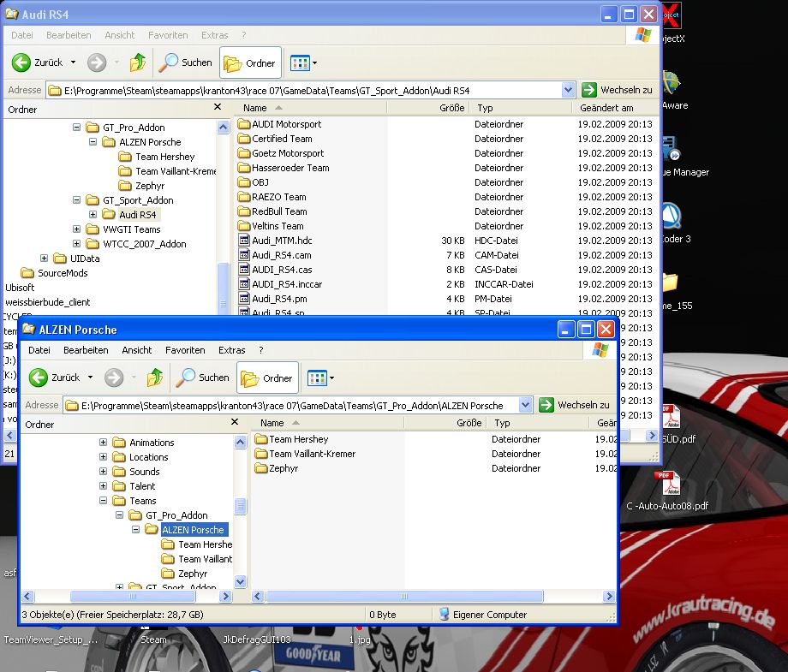Screen dimensions: 788x672
Task: Click the up-folder icon in Audi RS4 window
Action: [138, 62]
